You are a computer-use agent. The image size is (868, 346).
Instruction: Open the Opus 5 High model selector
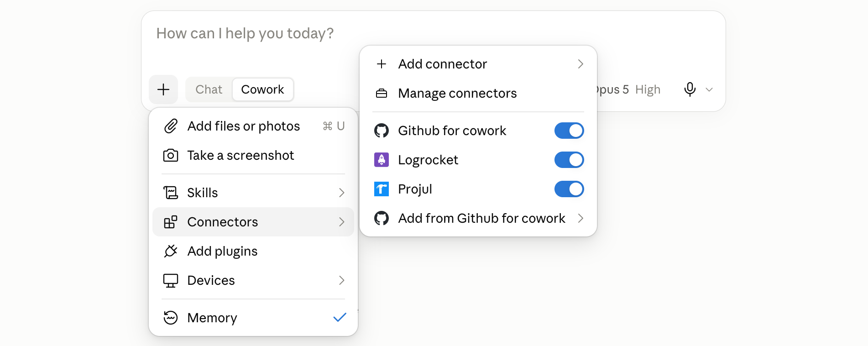click(628, 89)
